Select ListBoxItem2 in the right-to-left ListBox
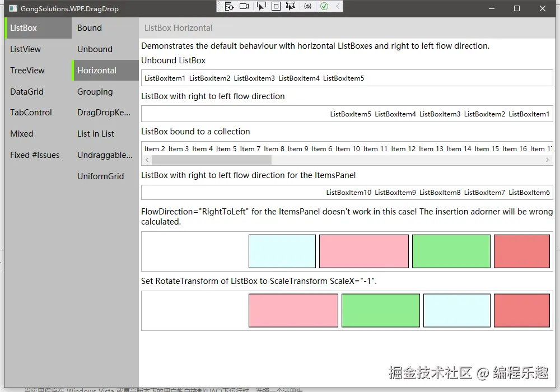Screen dimensions: 560x392 484,114
